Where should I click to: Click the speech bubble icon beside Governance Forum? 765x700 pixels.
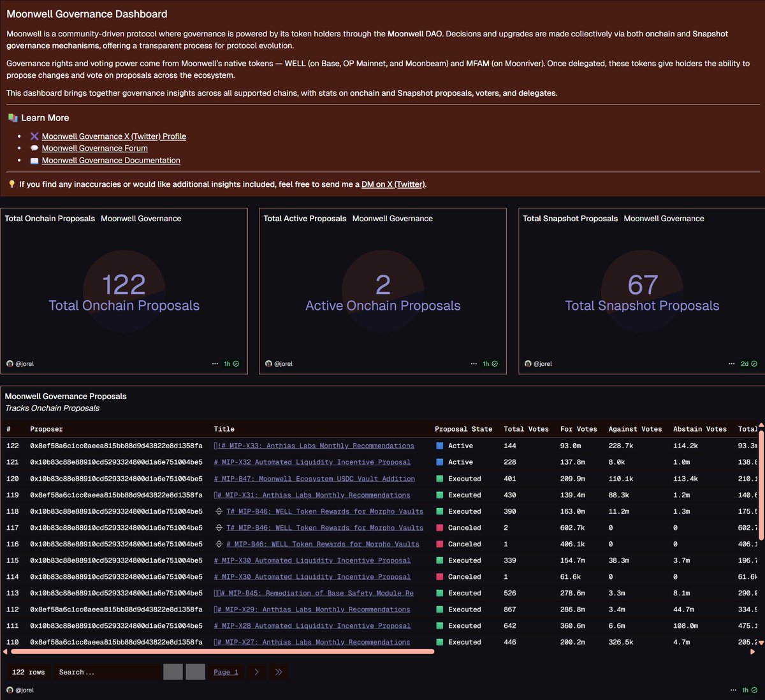coord(34,148)
